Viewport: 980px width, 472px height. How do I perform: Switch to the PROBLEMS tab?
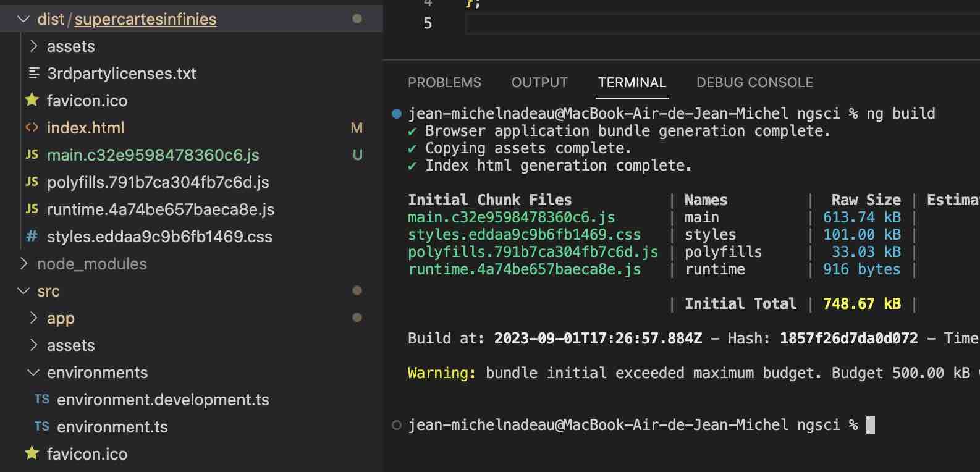pos(444,82)
